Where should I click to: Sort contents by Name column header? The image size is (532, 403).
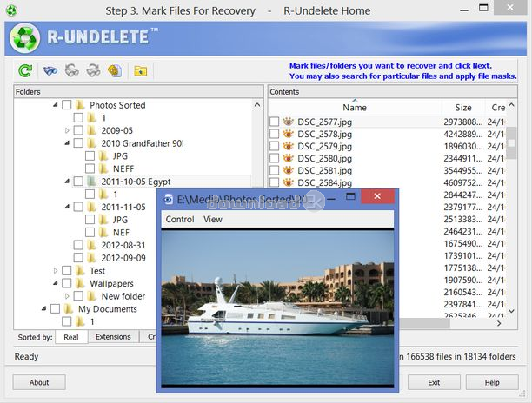click(x=355, y=108)
